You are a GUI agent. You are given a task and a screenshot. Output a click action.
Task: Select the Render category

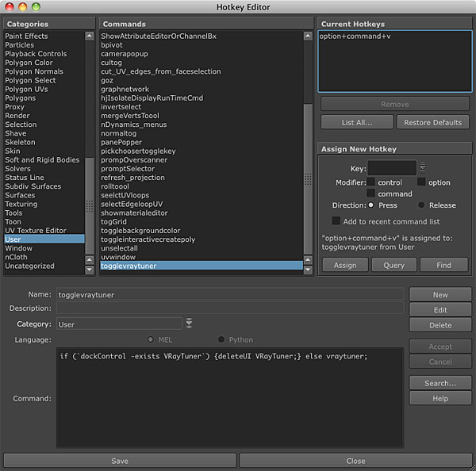44,116
